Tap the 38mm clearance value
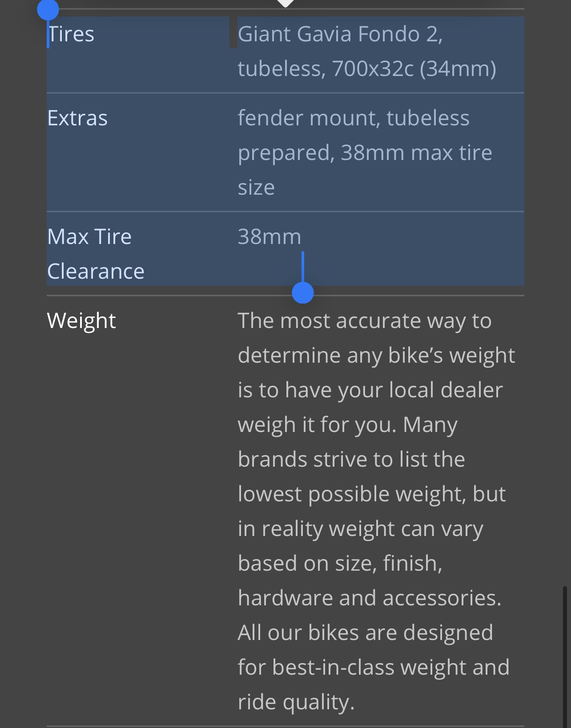Image resolution: width=571 pixels, height=728 pixels. 269,237
